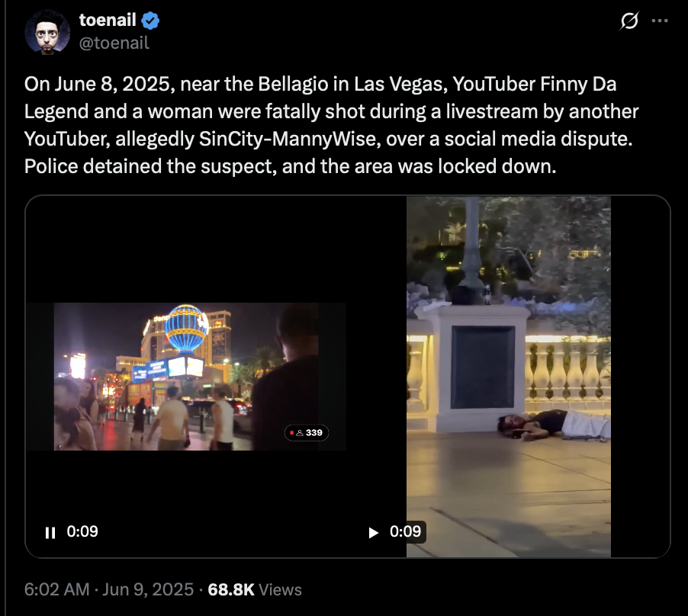Open the Grok slash-circle icon
This screenshot has width=688, height=616.
(629, 21)
